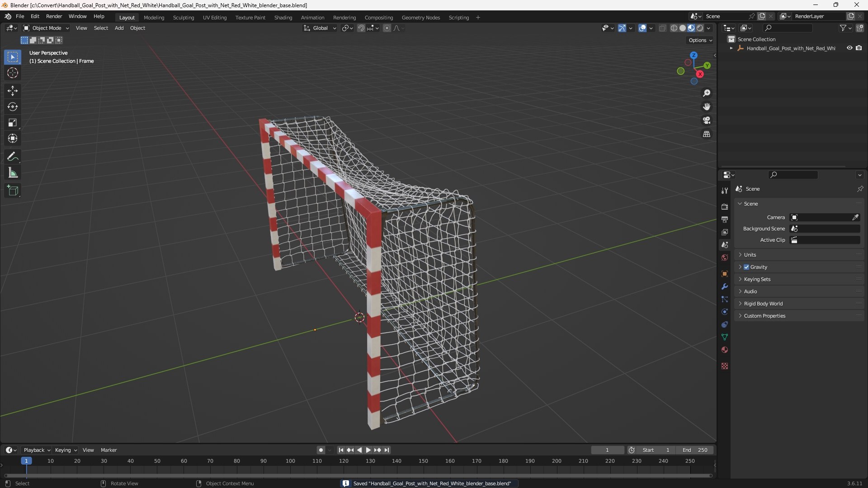
Task: Toggle the Gravity checkbox
Action: coord(746,267)
